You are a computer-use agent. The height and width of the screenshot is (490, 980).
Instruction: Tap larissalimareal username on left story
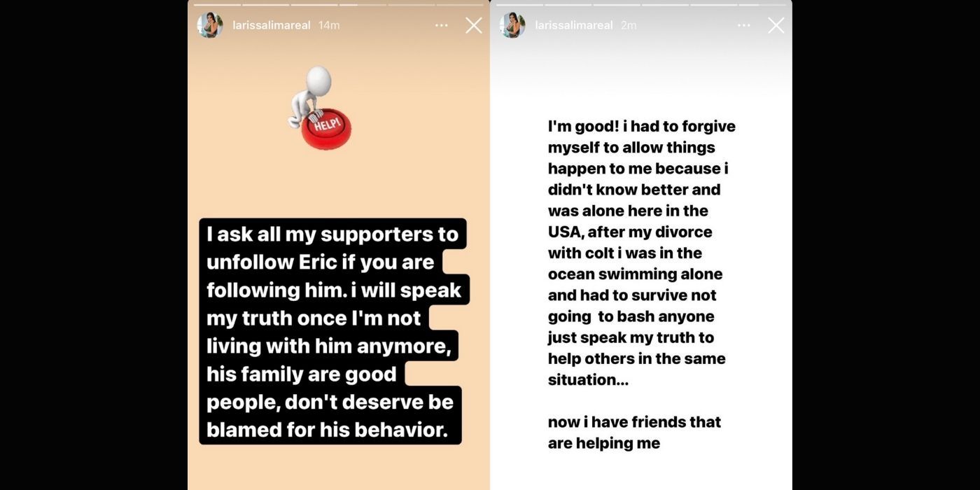click(272, 25)
